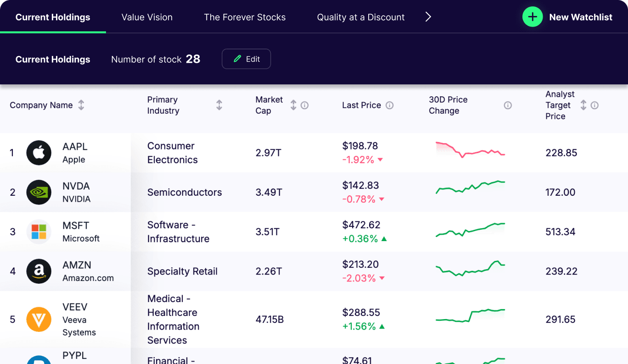Open the MSFT ticker link
The image size is (628, 364).
coord(76,226)
